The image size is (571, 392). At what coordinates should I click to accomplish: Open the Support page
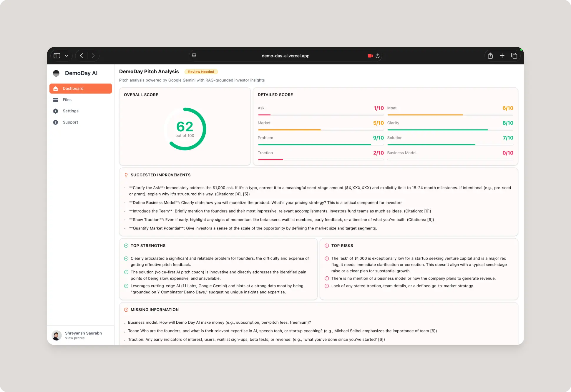tap(70, 122)
